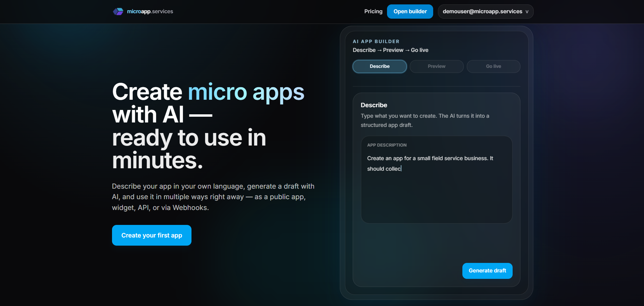Select the Describe panel title

click(x=374, y=105)
